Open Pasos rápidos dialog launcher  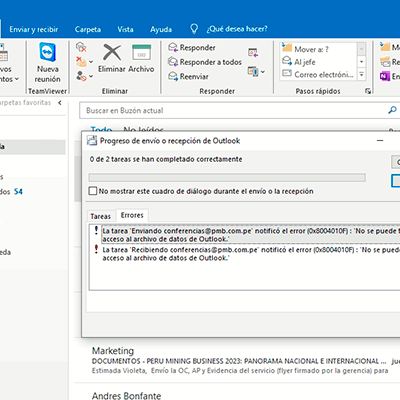coord(368,91)
